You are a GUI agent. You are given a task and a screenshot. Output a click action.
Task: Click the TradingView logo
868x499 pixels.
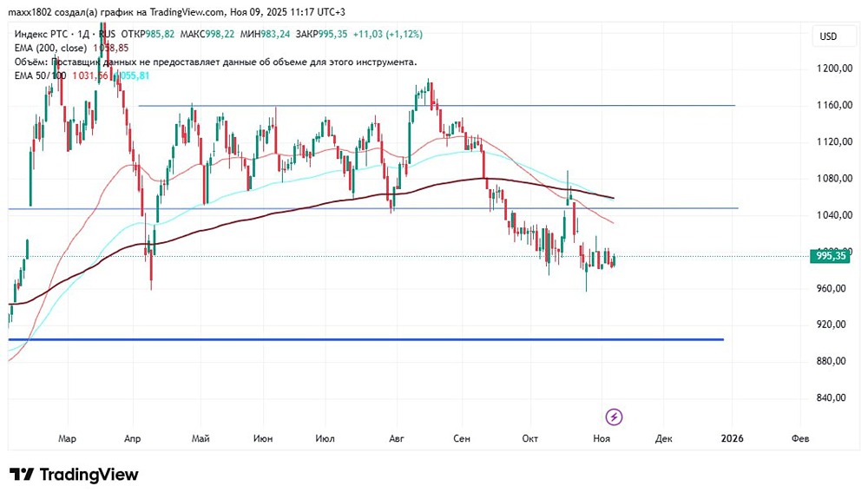point(74,475)
